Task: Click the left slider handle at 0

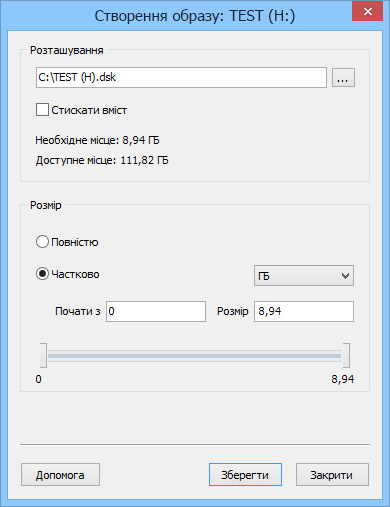Action: tap(43, 355)
